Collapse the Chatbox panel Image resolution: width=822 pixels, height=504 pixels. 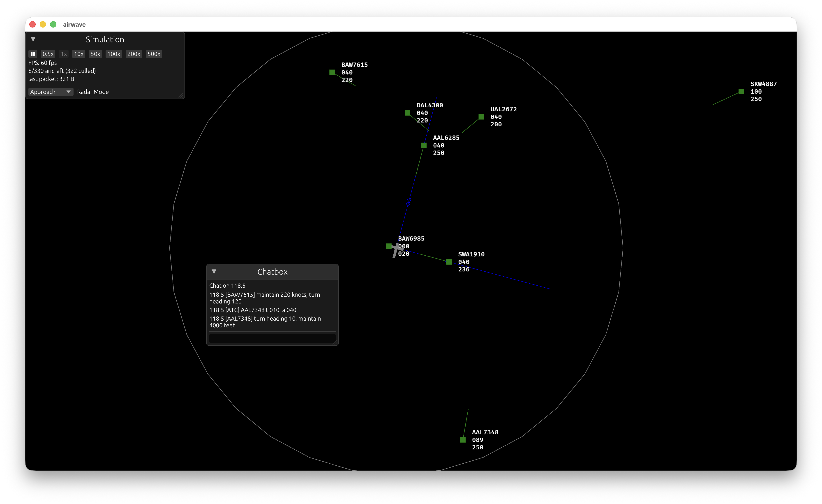pos(214,271)
